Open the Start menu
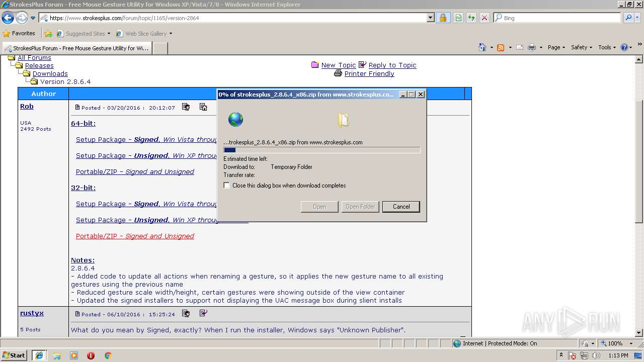 tap(14, 355)
